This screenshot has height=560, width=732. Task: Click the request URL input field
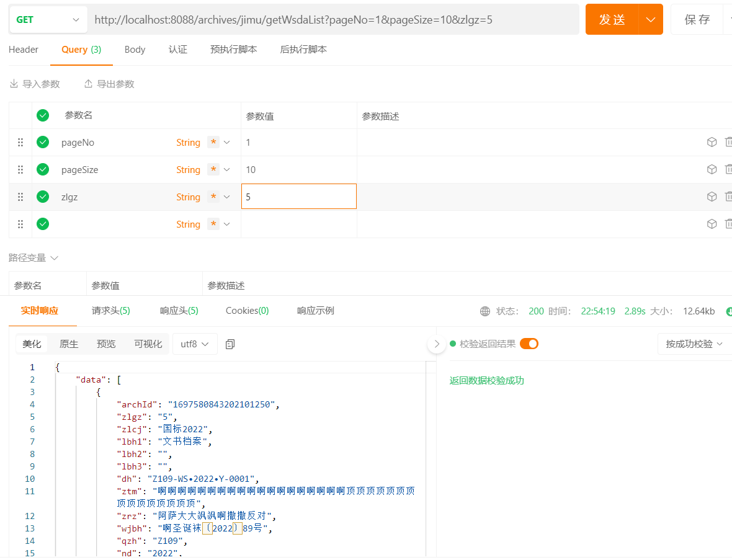333,20
